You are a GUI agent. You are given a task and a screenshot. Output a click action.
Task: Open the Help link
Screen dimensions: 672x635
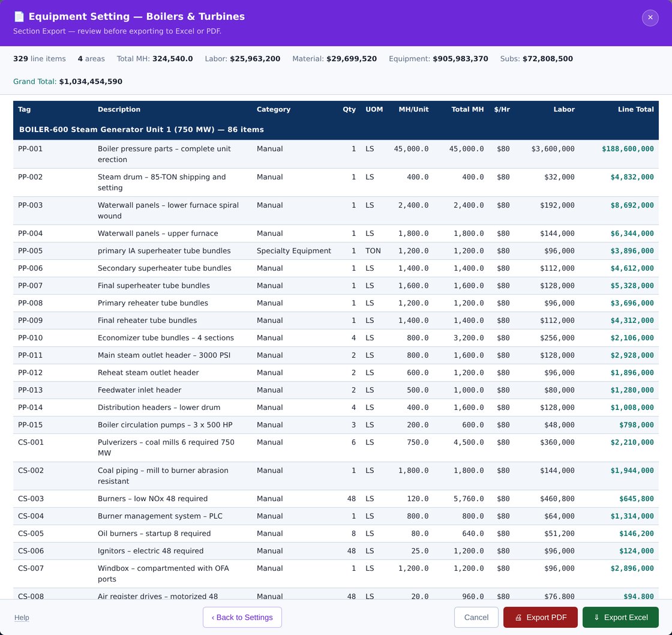(22, 618)
